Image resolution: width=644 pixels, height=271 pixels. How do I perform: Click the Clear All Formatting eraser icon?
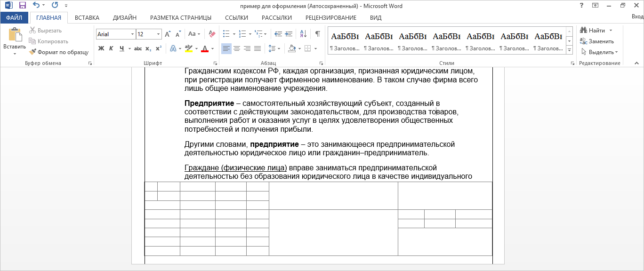(211, 34)
